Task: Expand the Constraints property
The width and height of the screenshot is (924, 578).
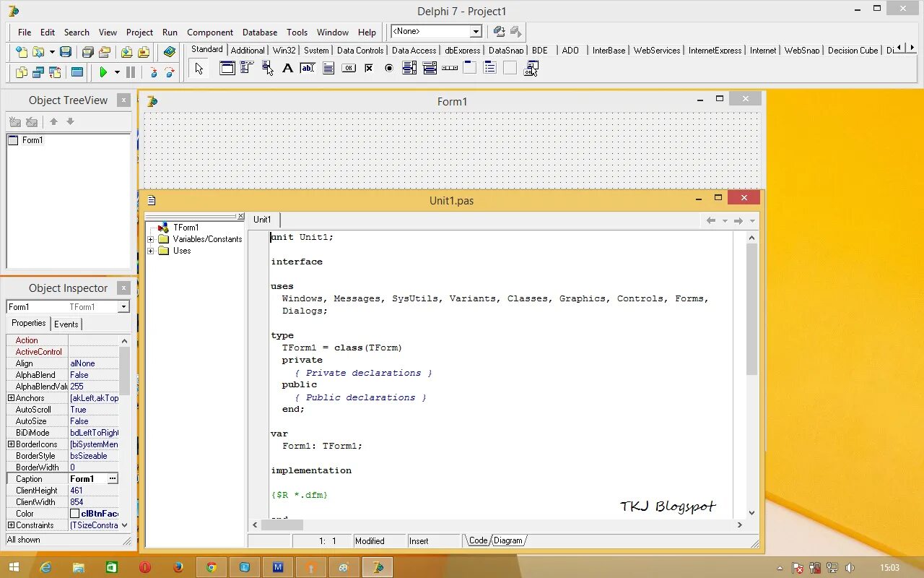Action: point(11,525)
